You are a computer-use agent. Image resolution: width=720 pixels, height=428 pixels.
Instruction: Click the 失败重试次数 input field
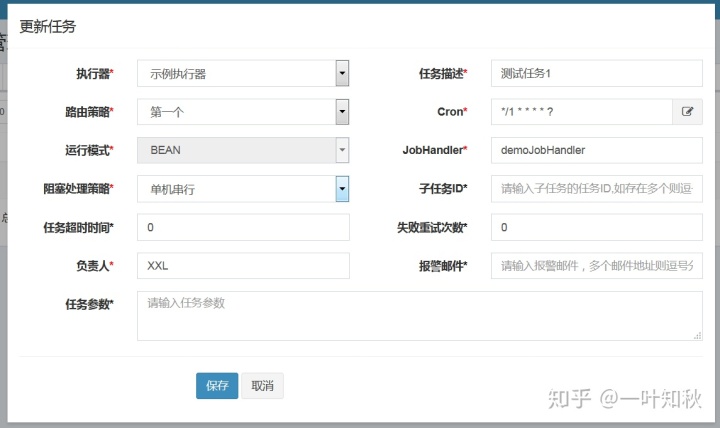tap(596, 227)
